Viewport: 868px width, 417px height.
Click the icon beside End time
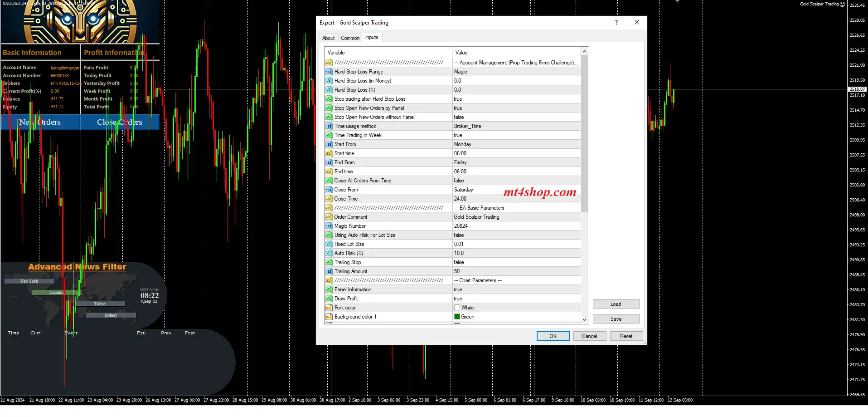[x=329, y=172]
